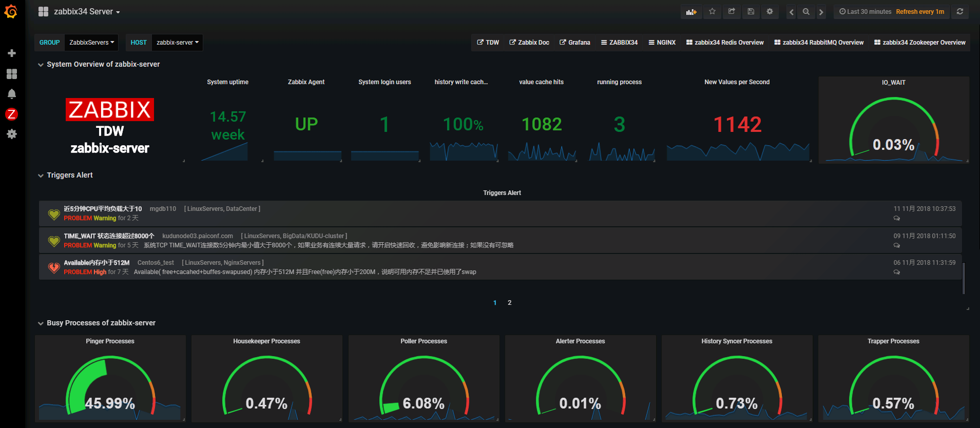This screenshot has width=980, height=428.
Task: Click the System login users panel title
Action: point(385,82)
